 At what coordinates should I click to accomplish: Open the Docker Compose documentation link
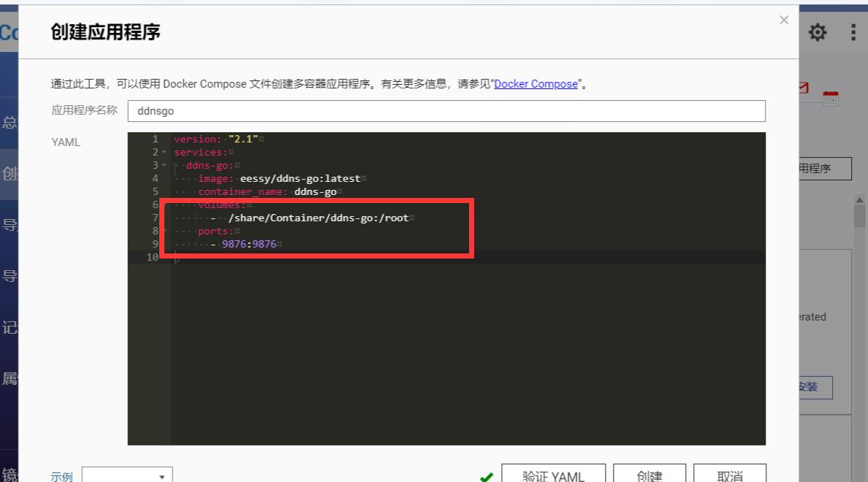point(536,84)
